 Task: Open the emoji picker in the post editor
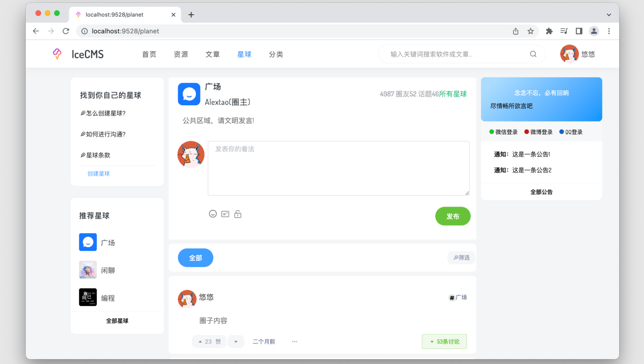coord(213,214)
